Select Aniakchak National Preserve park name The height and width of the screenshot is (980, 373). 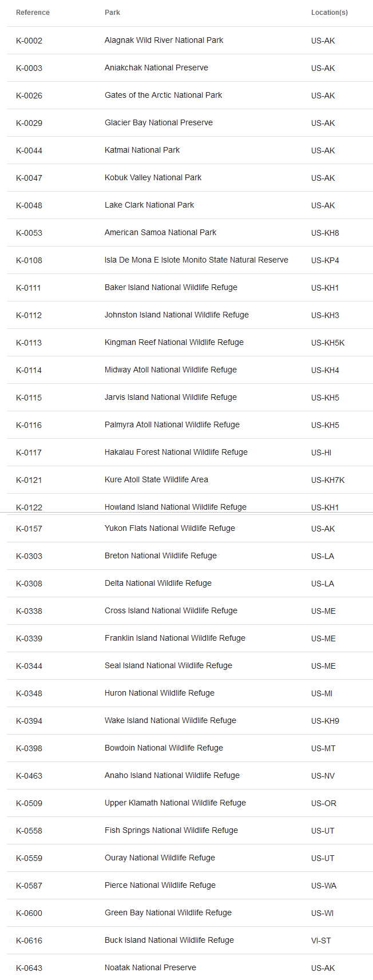point(156,68)
